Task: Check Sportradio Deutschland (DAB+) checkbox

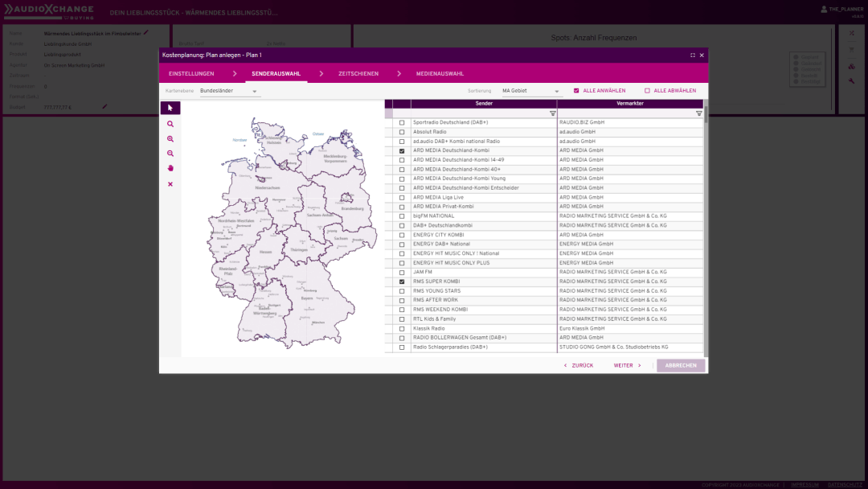Action: (x=402, y=123)
